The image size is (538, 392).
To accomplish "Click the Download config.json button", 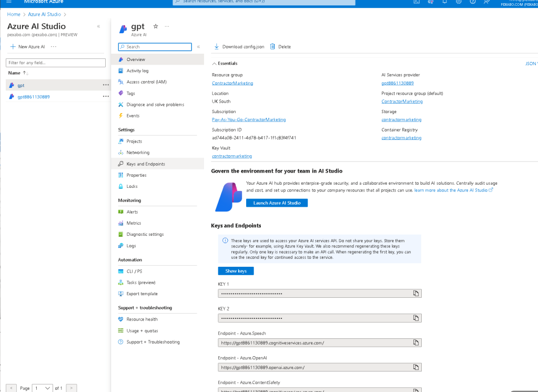I will (x=239, y=47).
